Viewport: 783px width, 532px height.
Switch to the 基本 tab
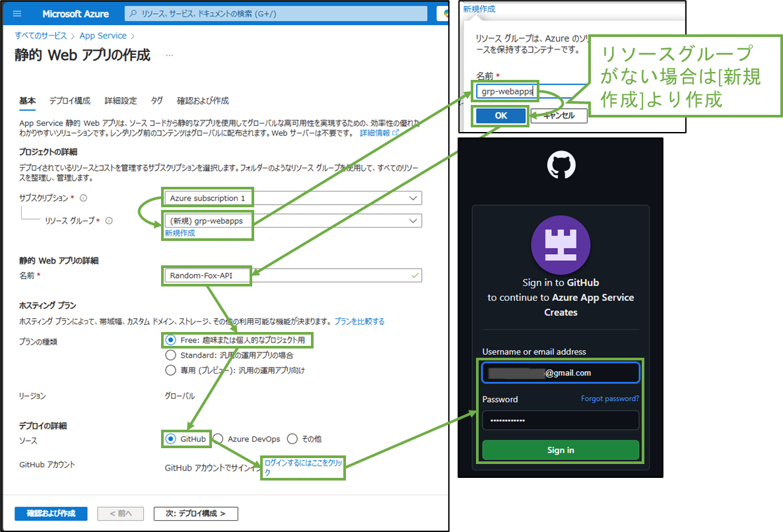point(28,101)
